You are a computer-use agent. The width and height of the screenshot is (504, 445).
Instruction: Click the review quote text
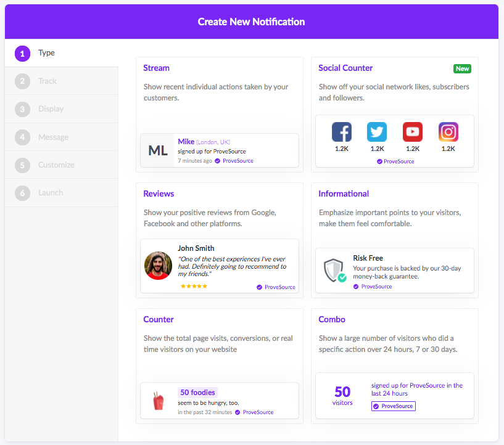click(x=232, y=266)
